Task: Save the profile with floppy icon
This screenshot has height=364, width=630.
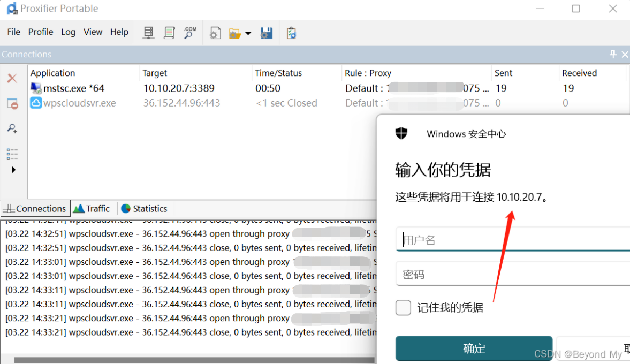Action: point(267,33)
